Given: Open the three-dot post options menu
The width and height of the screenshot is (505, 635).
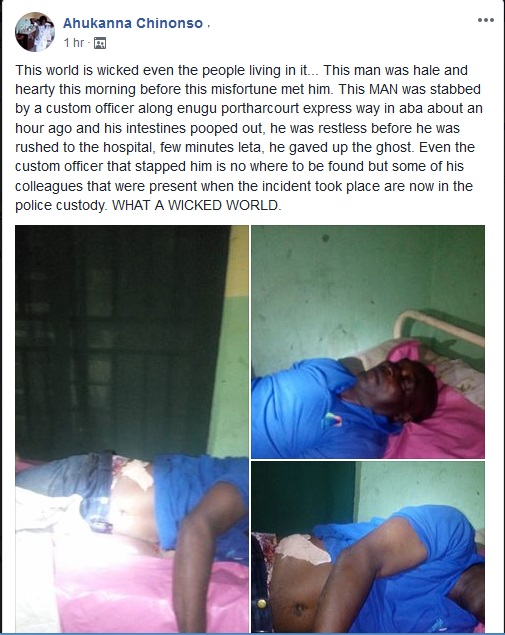Looking at the screenshot, I should coord(486,20).
